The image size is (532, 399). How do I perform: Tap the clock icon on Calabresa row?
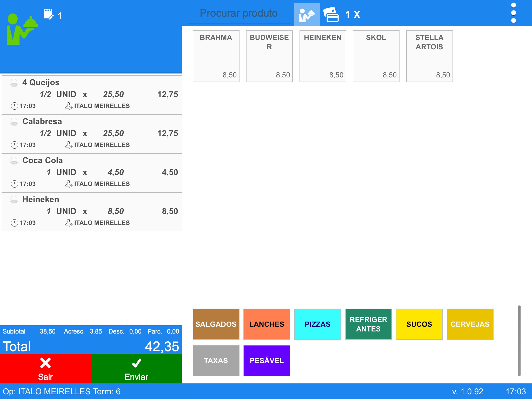pyautogui.click(x=15, y=145)
